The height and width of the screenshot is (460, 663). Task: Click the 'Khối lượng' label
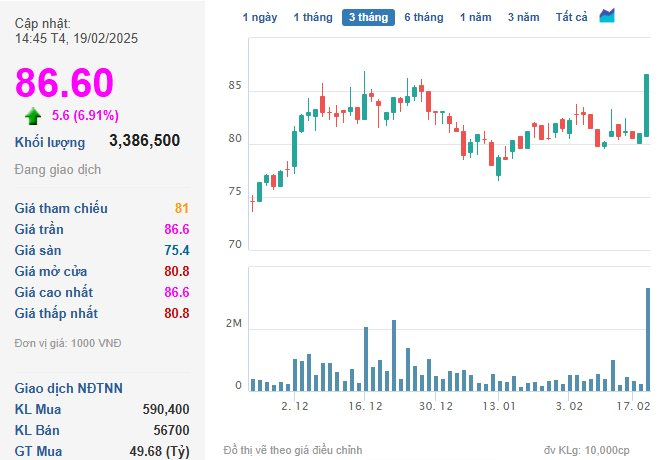click(50, 142)
